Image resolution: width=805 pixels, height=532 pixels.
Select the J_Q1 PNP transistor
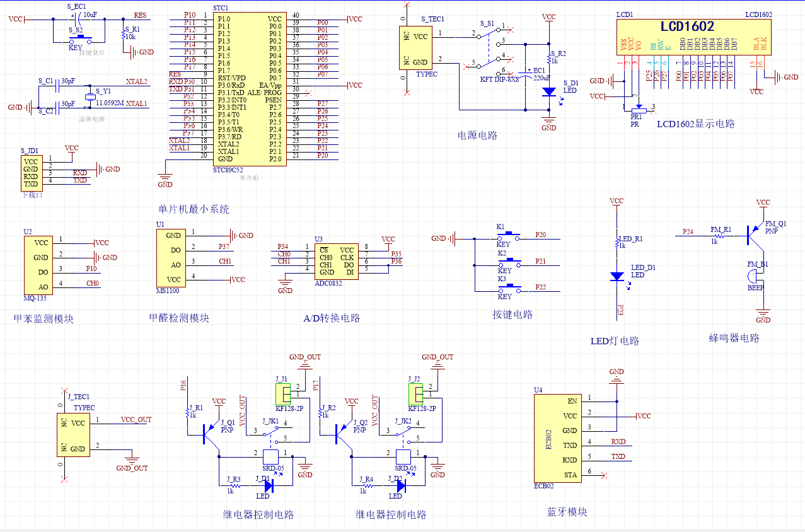[210, 435]
